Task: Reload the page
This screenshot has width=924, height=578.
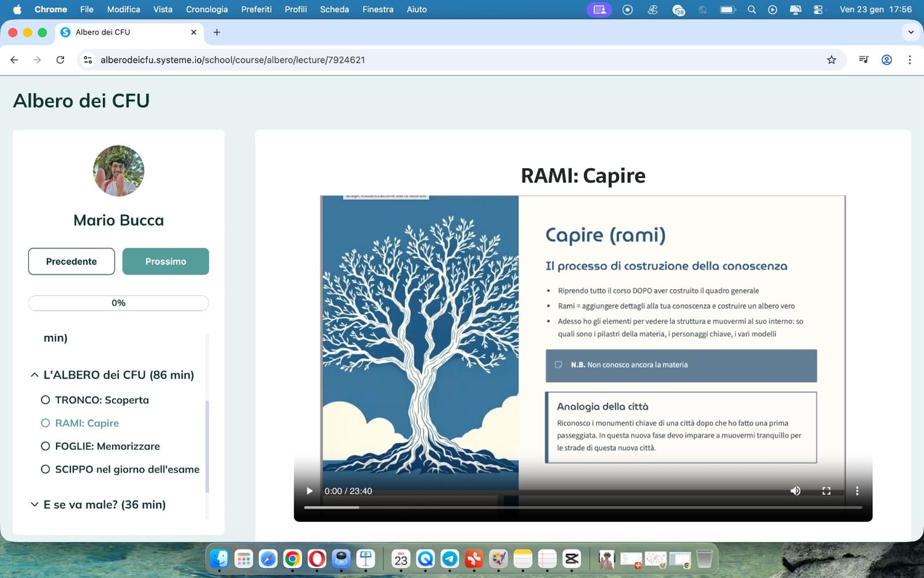Action: tap(60, 60)
